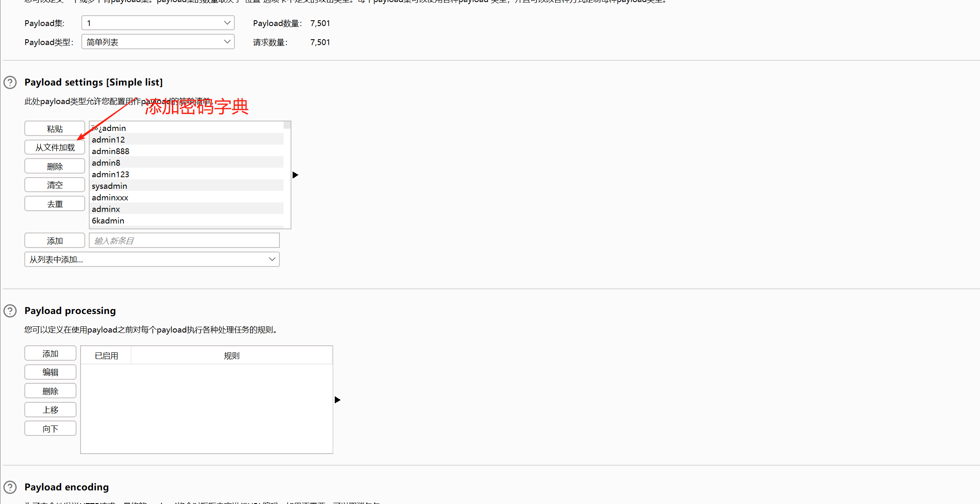Focus the 输入新条目 input field
The image size is (980, 504).
[184, 240]
